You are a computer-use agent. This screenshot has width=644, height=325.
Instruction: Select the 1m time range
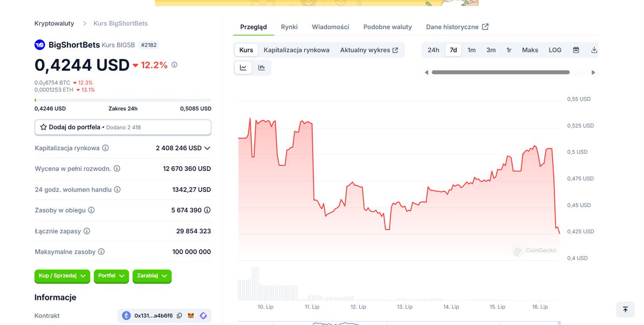472,50
